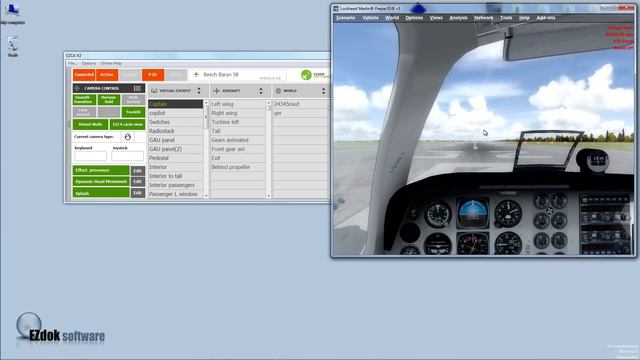Click the Keyboard assignment input field

[x=91, y=156]
